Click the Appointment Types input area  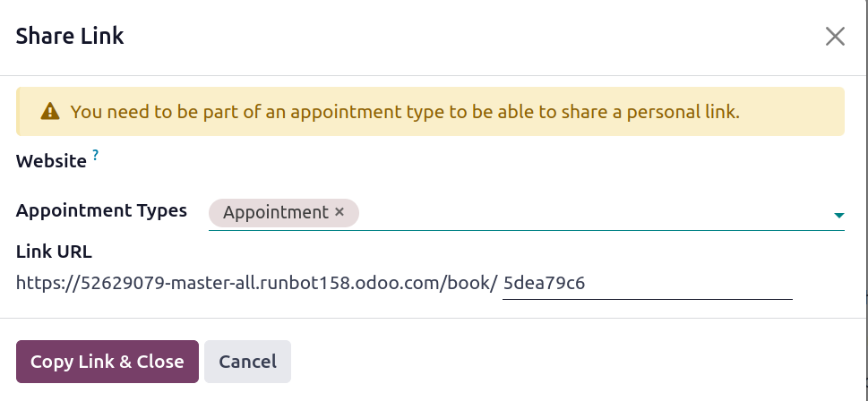click(x=591, y=213)
